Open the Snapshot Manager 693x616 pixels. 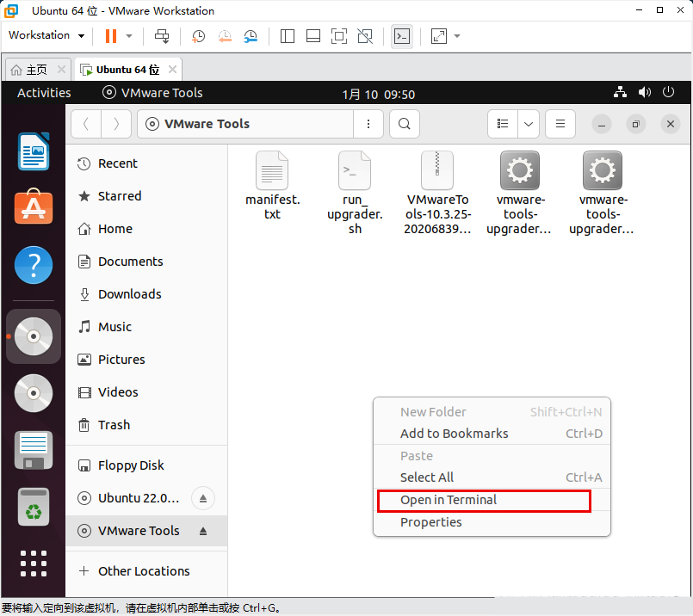click(251, 36)
